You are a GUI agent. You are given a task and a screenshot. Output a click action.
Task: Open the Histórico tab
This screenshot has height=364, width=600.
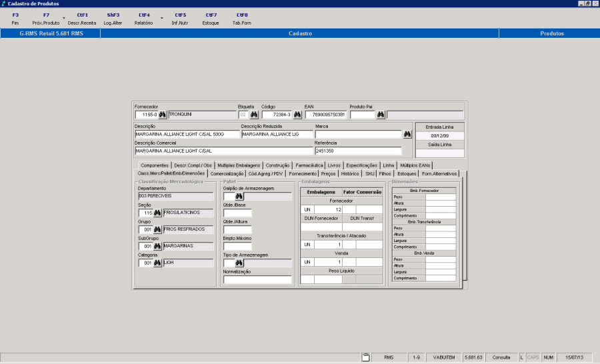pyautogui.click(x=350, y=174)
